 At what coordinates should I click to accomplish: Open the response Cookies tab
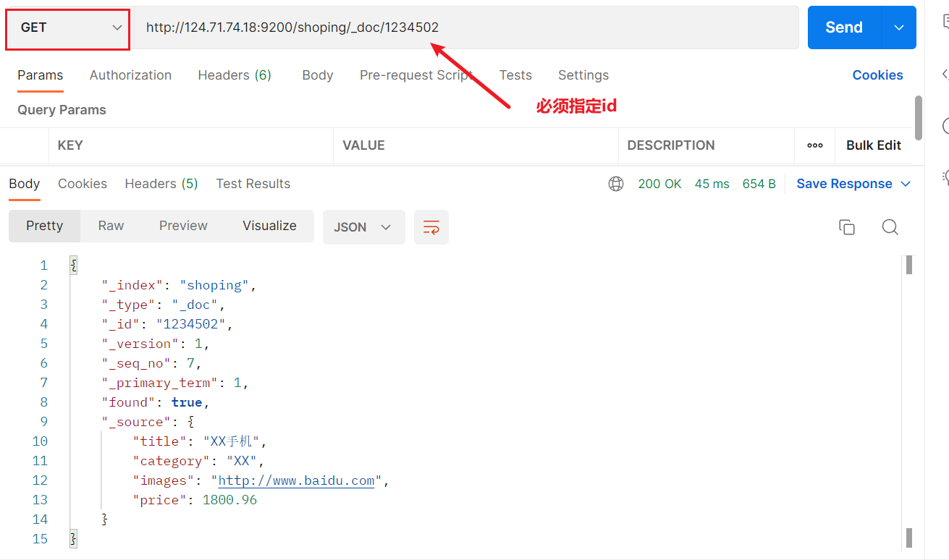point(83,184)
